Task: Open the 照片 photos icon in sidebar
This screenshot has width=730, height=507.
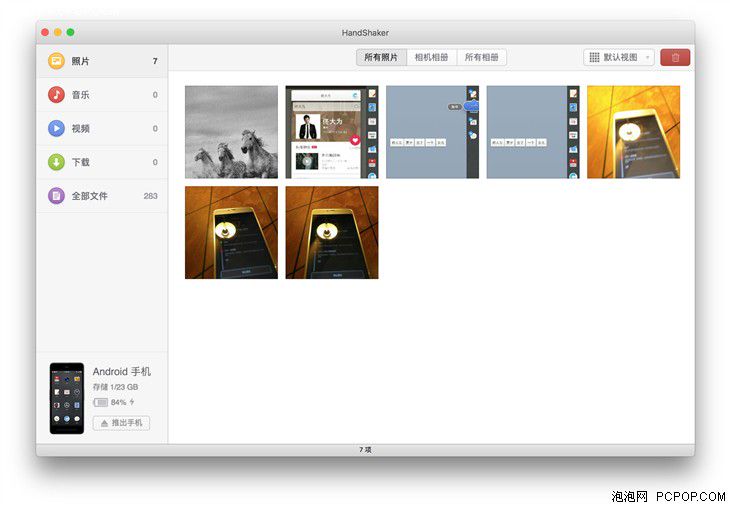Action: click(56, 61)
